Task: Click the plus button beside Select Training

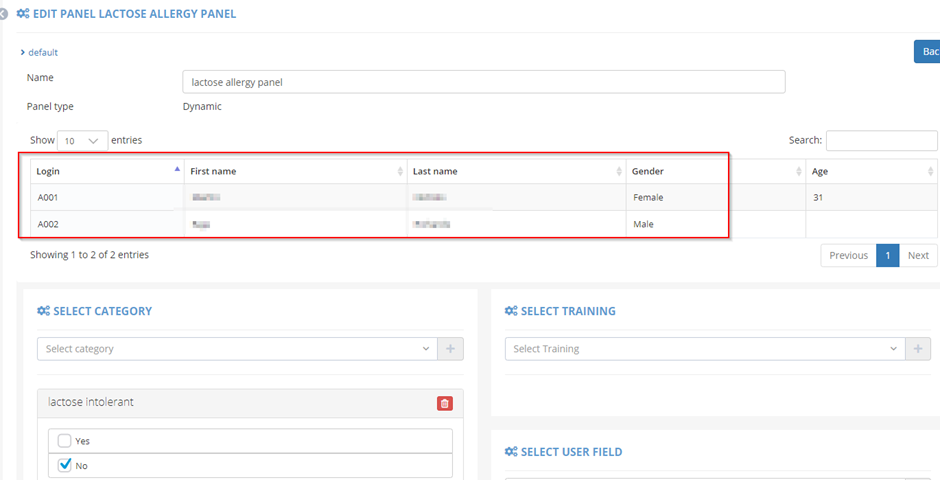Action: coord(918,349)
